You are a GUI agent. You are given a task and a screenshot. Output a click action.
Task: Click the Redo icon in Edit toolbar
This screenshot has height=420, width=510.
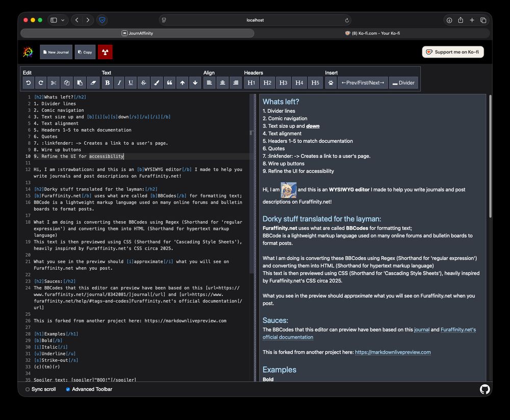click(41, 83)
